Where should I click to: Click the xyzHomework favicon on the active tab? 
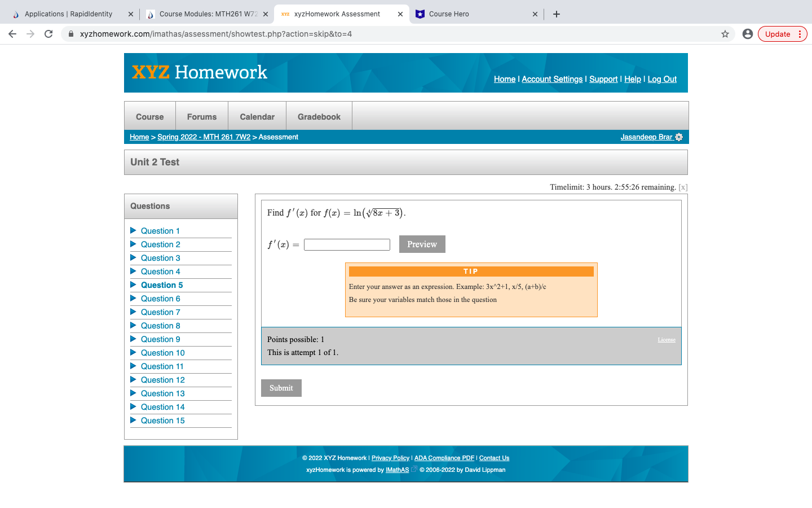tap(284, 14)
